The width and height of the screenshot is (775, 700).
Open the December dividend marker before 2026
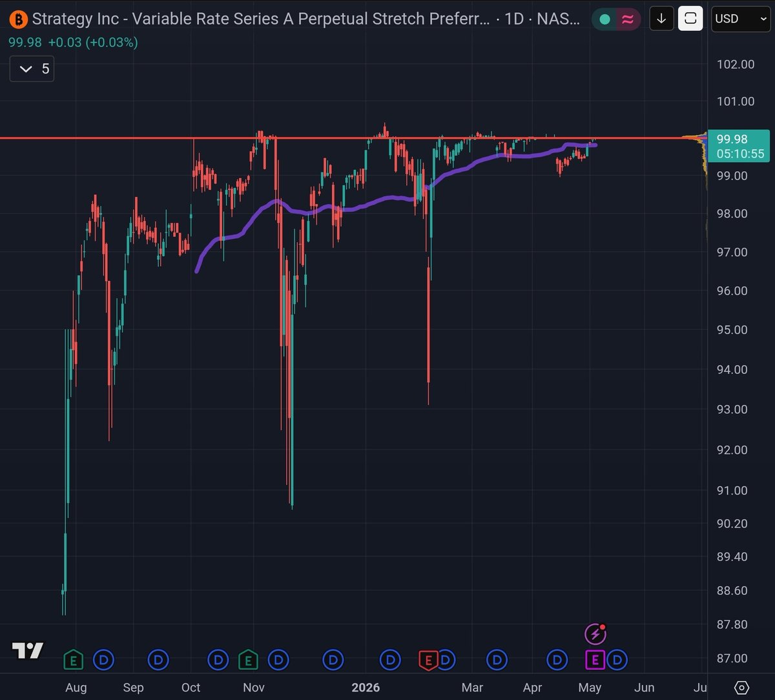pos(333,659)
